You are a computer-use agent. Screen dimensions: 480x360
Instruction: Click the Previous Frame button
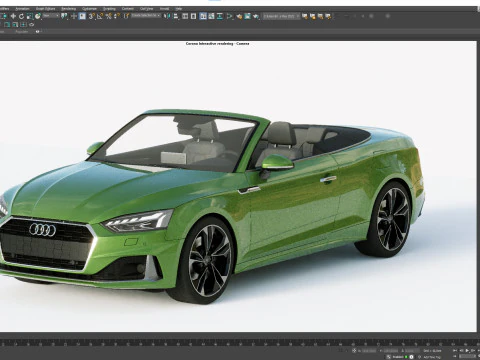pyautogui.click(x=461, y=351)
